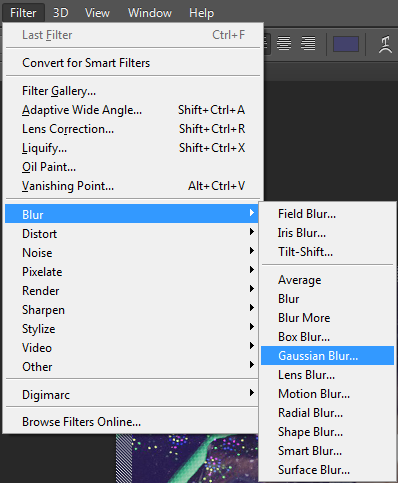
Task: Click the center text alignment icon
Action: (x=284, y=43)
